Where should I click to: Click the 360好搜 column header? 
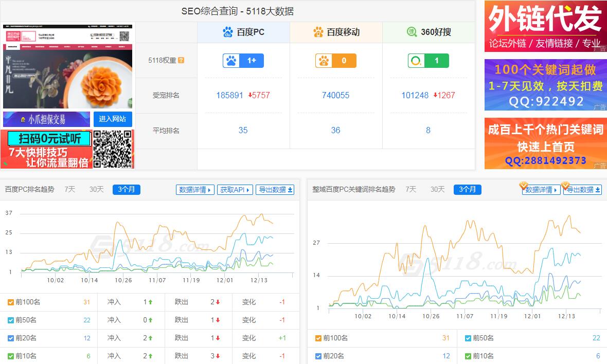pyautogui.click(x=429, y=32)
